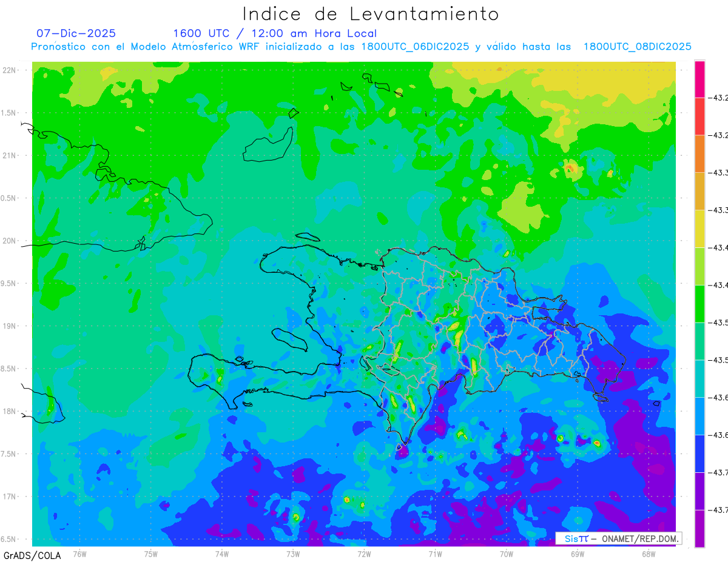Image resolution: width=728 pixels, height=562 pixels.
Task: Pick the pink swatch atop the color bar
Action: point(699,79)
